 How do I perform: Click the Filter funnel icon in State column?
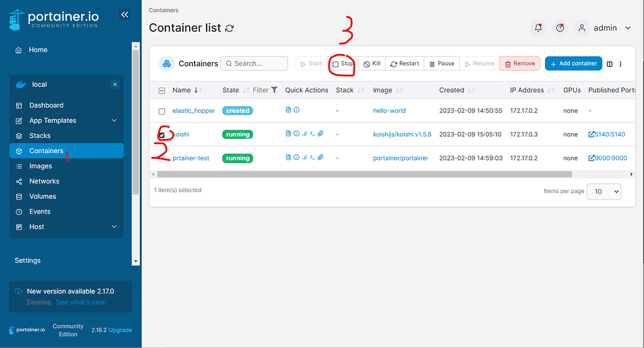274,90
